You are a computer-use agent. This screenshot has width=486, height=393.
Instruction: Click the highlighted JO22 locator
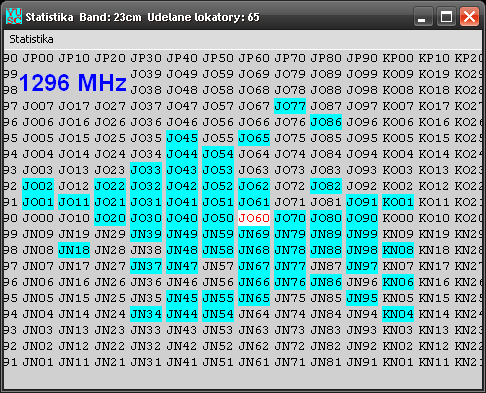pyautogui.click(x=110, y=186)
